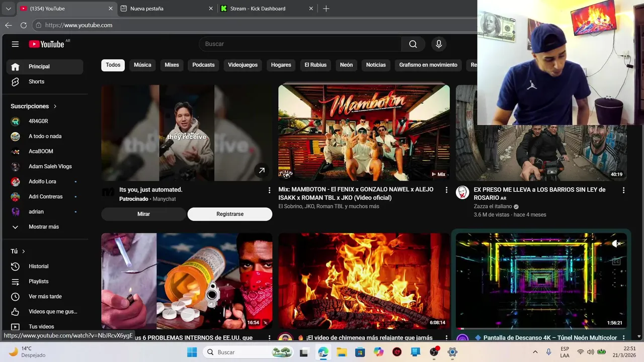Open File Explorer from taskbar
The height and width of the screenshot is (362, 644).
point(342,352)
